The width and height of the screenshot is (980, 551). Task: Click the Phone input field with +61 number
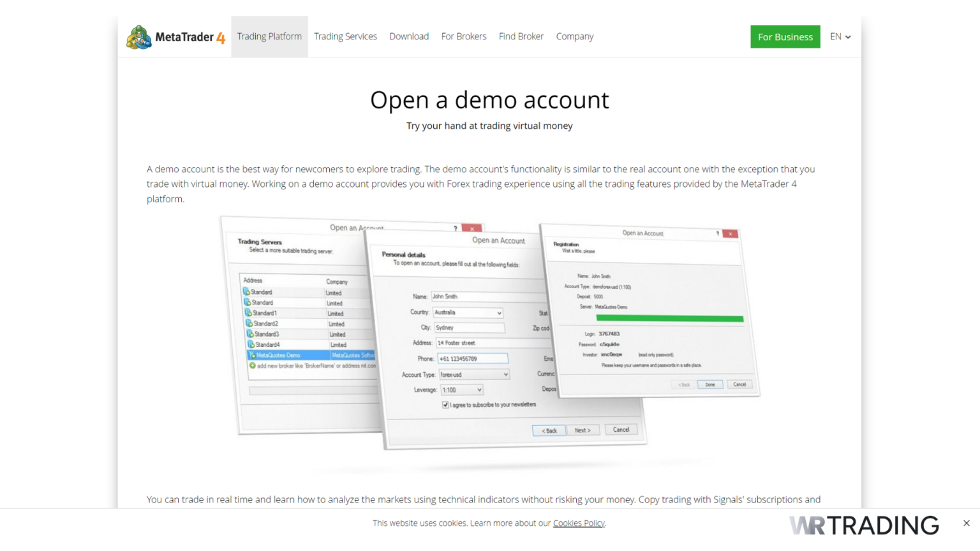click(472, 358)
